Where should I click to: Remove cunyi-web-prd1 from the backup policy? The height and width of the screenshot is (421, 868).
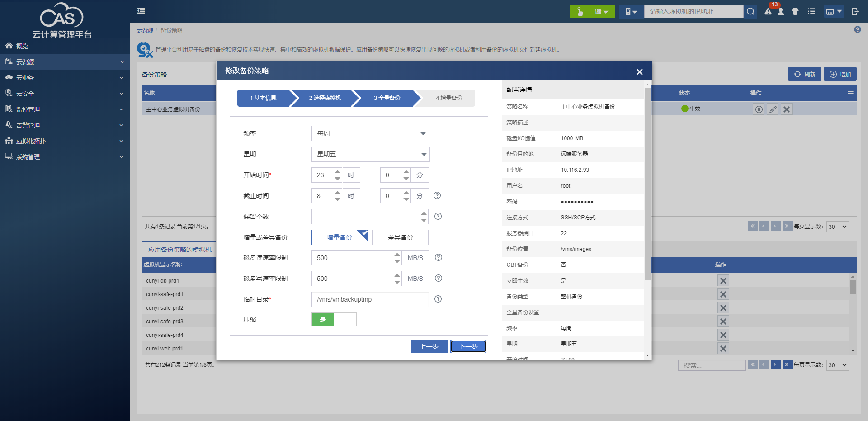(x=723, y=349)
